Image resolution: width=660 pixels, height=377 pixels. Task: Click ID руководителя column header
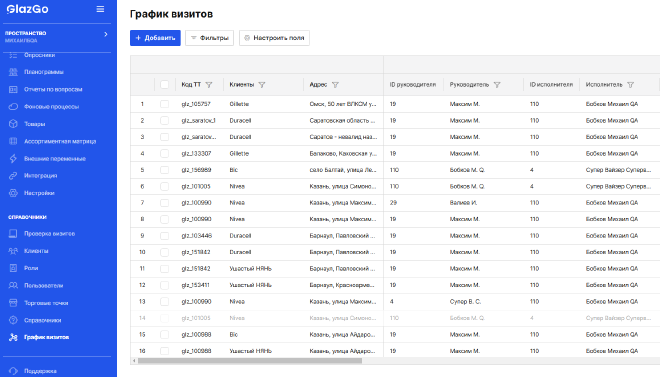point(412,85)
